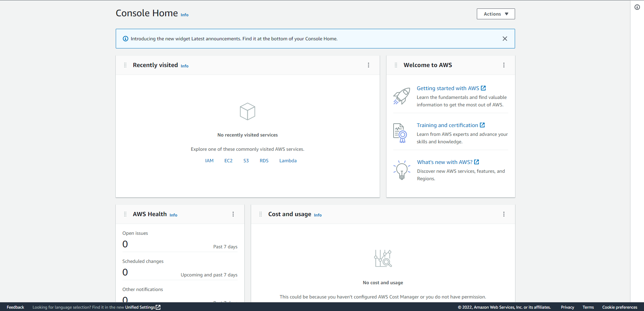The width and height of the screenshot is (644, 311).
Task: Open the Privacy footer link
Action: point(568,307)
